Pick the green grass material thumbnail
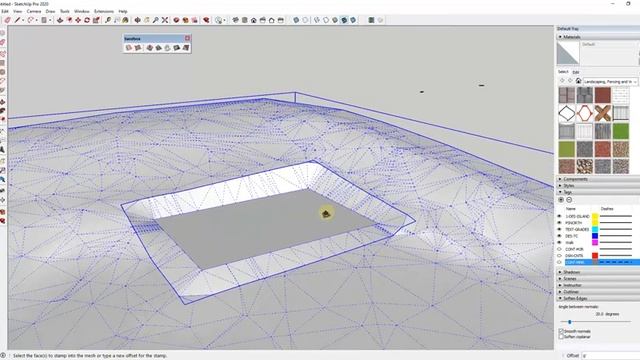This screenshot has height=360, width=640. coord(620,131)
